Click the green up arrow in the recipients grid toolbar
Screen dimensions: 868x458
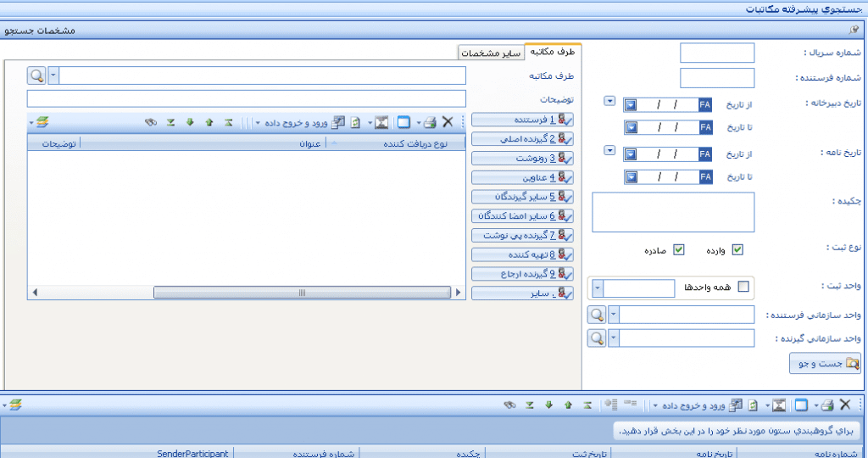209,122
